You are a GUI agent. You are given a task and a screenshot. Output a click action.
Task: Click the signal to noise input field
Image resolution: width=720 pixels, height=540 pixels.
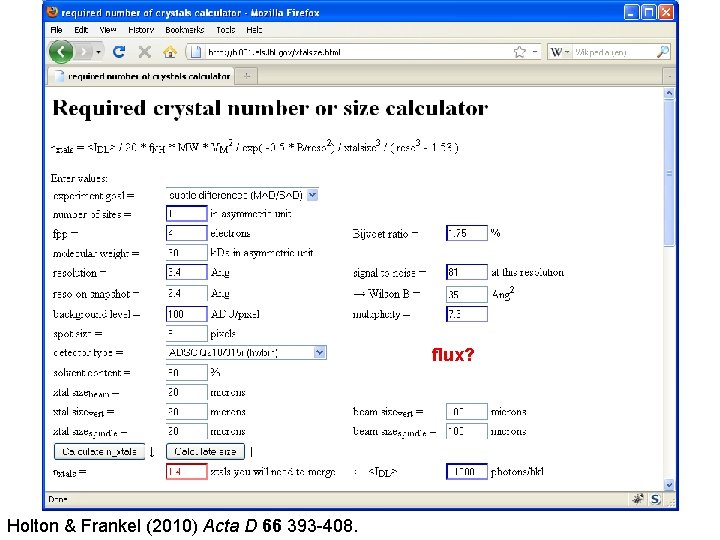[467, 272]
